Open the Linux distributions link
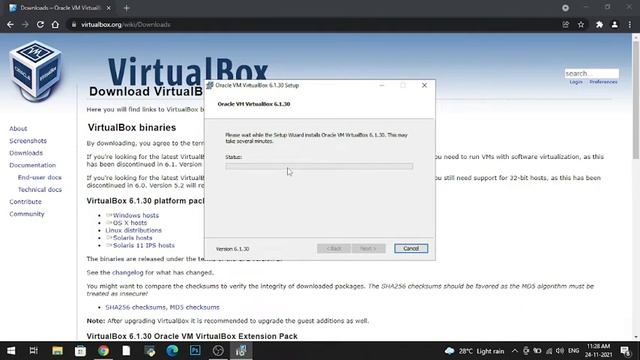Screen dimensions: 640x360 [x=133, y=230]
